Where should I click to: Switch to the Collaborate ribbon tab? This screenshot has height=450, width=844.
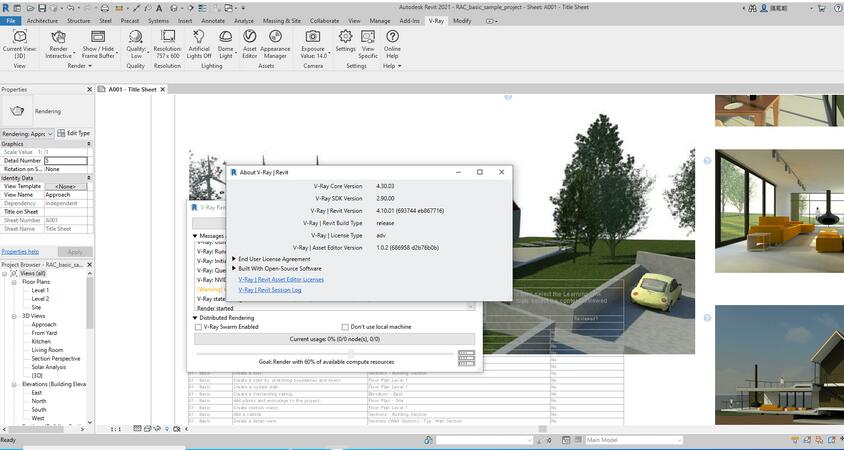pyautogui.click(x=325, y=20)
